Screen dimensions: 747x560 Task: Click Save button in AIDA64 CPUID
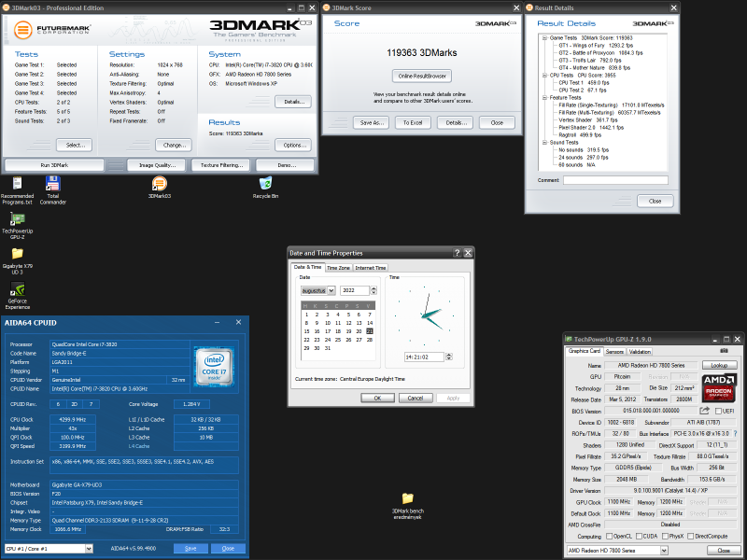(190, 549)
